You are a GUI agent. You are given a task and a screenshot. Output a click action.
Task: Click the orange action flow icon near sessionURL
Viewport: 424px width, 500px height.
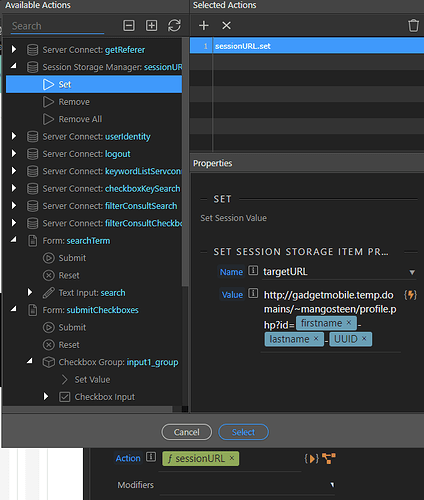(x=329, y=459)
